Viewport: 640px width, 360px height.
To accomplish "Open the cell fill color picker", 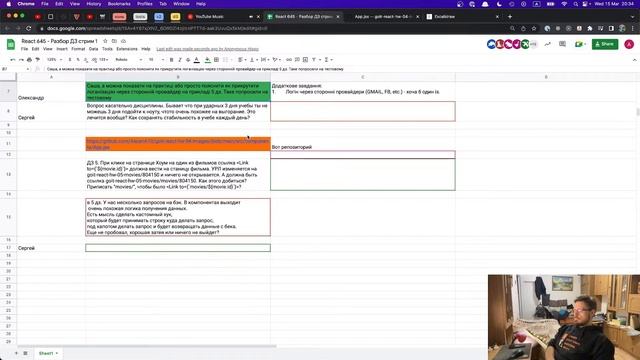I will pyautogui.click(x=207, y=60).
